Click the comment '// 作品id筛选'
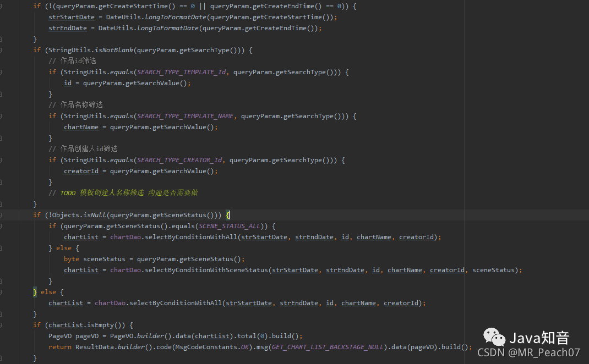The image size is (589, 364). point(72,61)
